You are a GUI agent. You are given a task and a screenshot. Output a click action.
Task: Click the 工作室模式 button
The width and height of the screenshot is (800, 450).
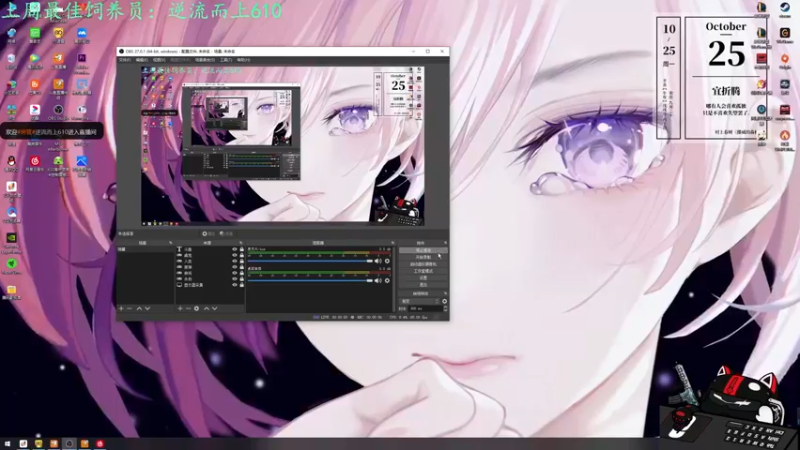click(423, 271)
